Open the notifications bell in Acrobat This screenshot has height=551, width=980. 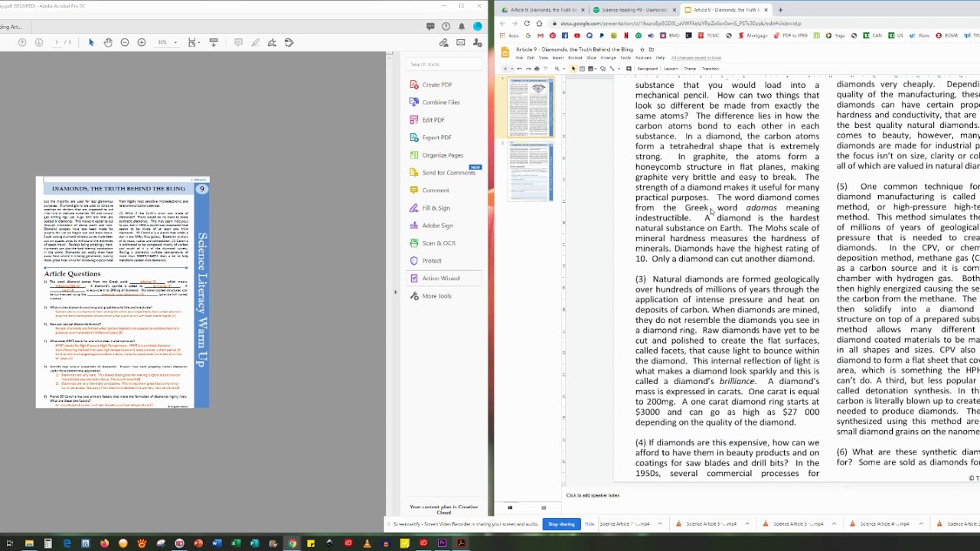tap(462, 26)
